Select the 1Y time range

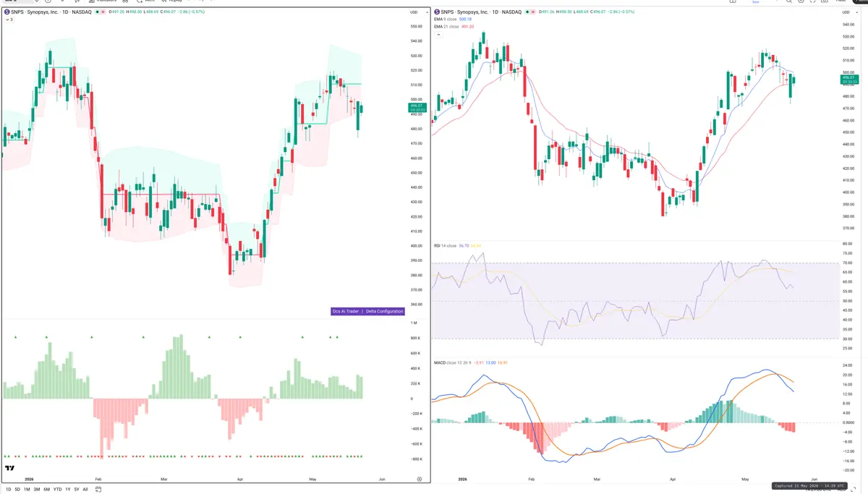point(68,489)
